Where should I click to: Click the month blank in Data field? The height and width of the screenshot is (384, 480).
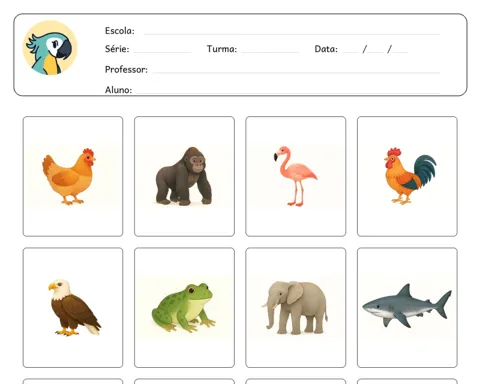[x=376, y=52]
